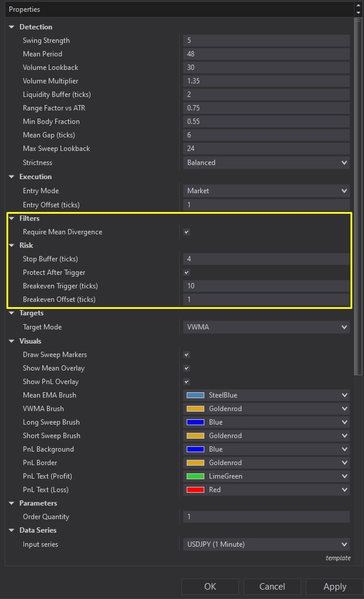Open the Strictness dropdown

[x=266, y=162]
